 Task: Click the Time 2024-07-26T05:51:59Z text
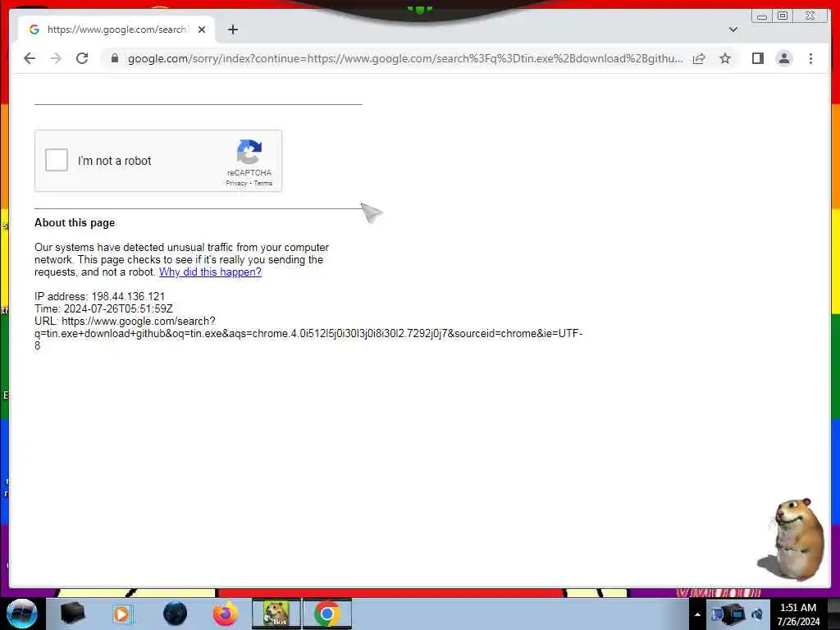click(x=103, y=308)
